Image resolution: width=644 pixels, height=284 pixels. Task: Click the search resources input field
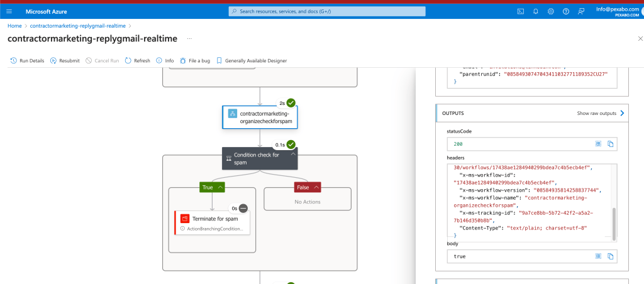pos(327,11)
